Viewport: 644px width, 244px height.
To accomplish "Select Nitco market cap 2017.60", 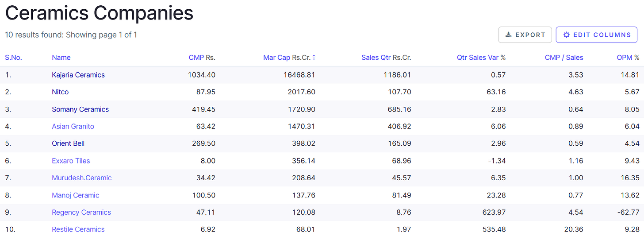I will 302,92.
